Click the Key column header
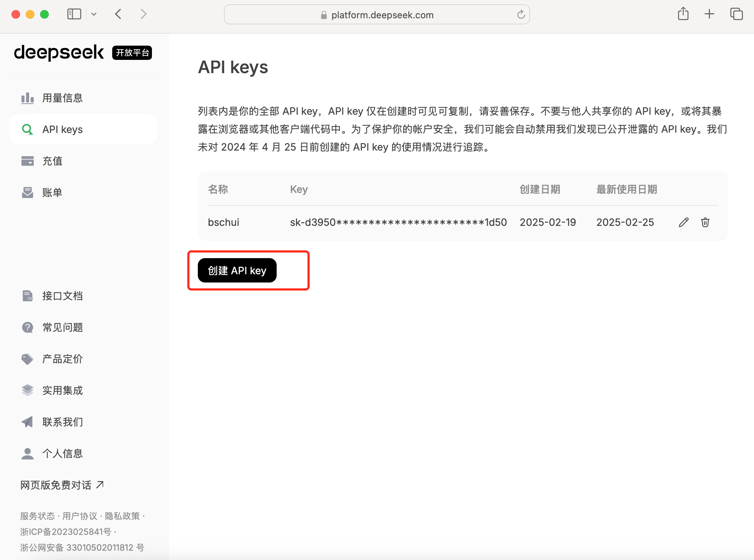 [x=299, y=189]
